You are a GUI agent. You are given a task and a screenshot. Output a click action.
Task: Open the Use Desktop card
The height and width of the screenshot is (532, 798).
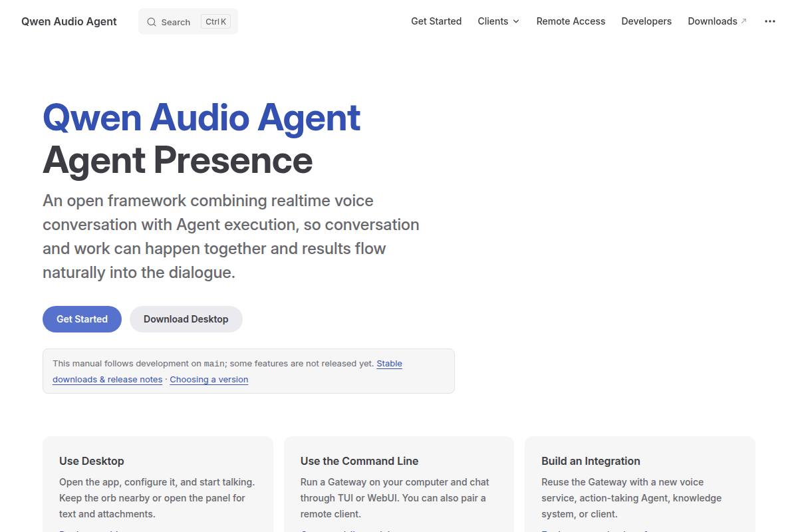pyautogui.click(x=158, y=484)
